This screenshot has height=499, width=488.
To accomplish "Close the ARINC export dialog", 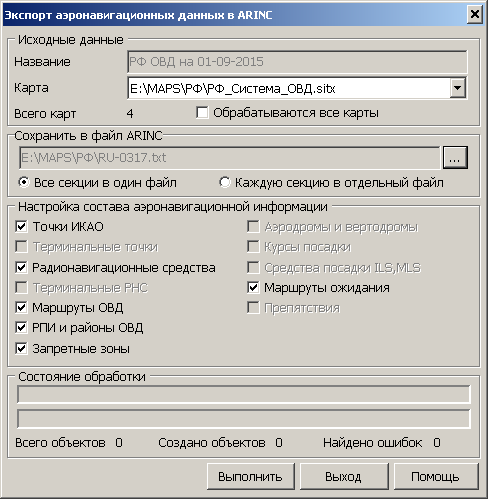I will [475, 15].
